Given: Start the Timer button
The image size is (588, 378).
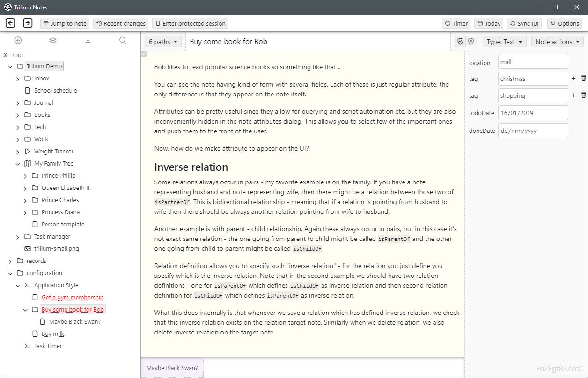Looking at the screenshot, I should [456, 23].
